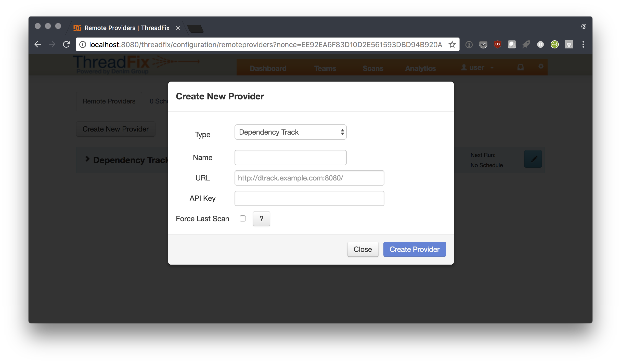Expand the Dependency Track provider row
Viewport: 621px width, 364px height.
(x=87, y=159)
